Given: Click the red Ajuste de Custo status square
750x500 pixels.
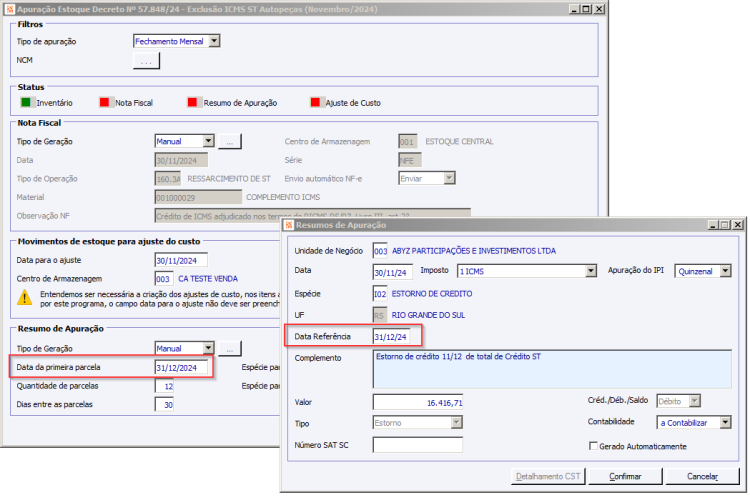Looking at the screenshot, I should point(315,102).
